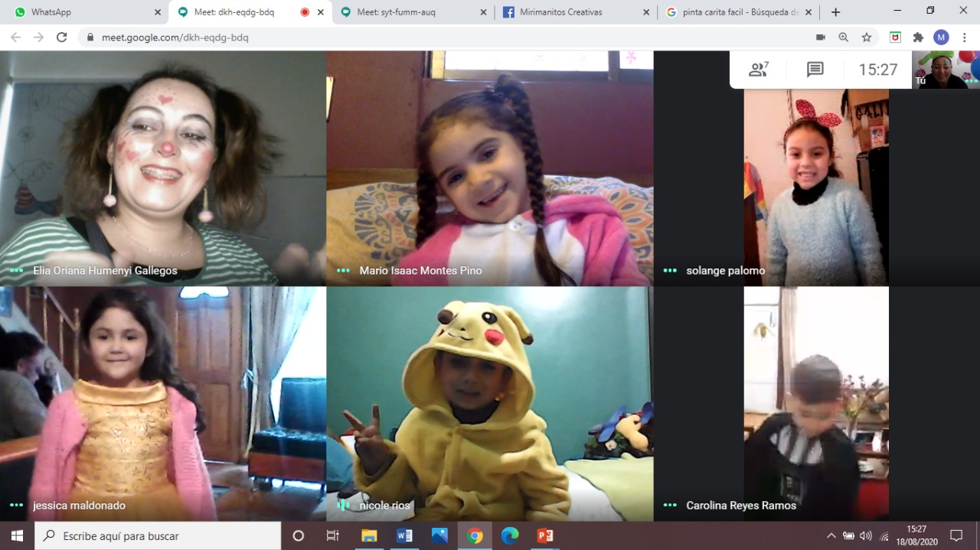Image resolution: width=980 pixels, height=550 pixels.
Task: Open the Chrome profile avatar M
Action: click(x=941, y=37)
